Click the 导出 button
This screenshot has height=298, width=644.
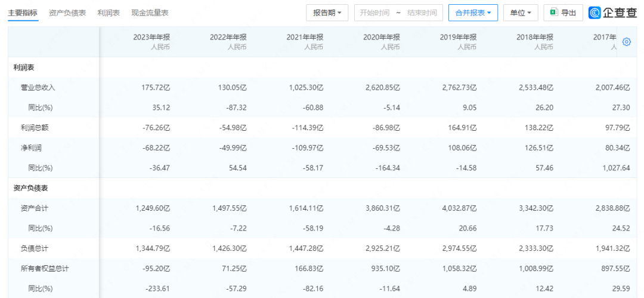click(563, 13)
